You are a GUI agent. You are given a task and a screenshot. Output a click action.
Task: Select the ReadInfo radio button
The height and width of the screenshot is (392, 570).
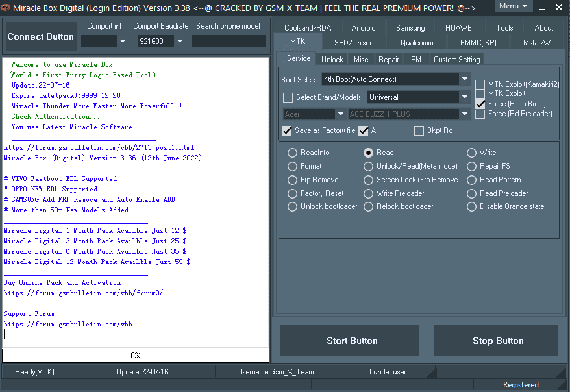292,153
